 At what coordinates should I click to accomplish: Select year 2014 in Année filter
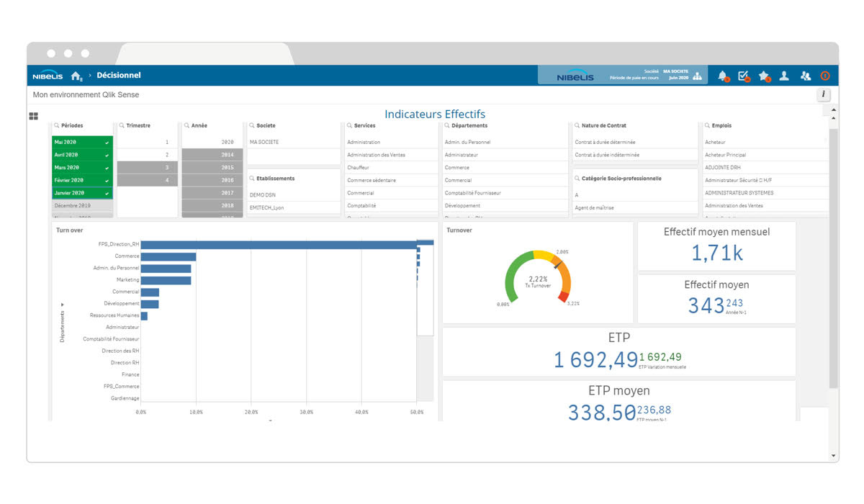(212, 155)
